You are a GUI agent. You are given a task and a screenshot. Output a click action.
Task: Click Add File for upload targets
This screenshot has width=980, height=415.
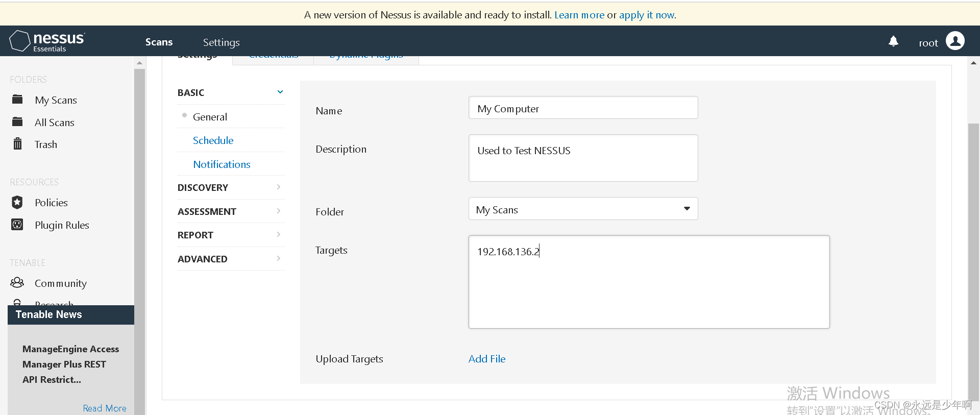tap(487, 359)
